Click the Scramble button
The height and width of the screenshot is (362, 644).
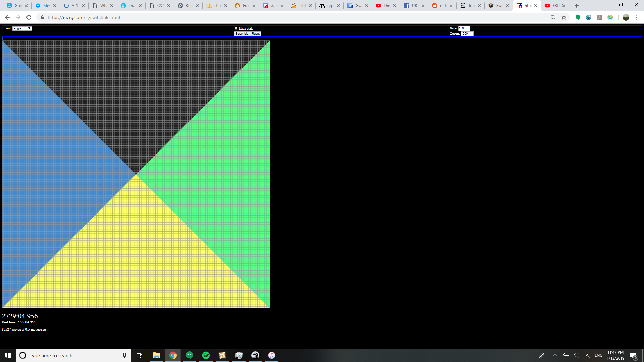241,34
